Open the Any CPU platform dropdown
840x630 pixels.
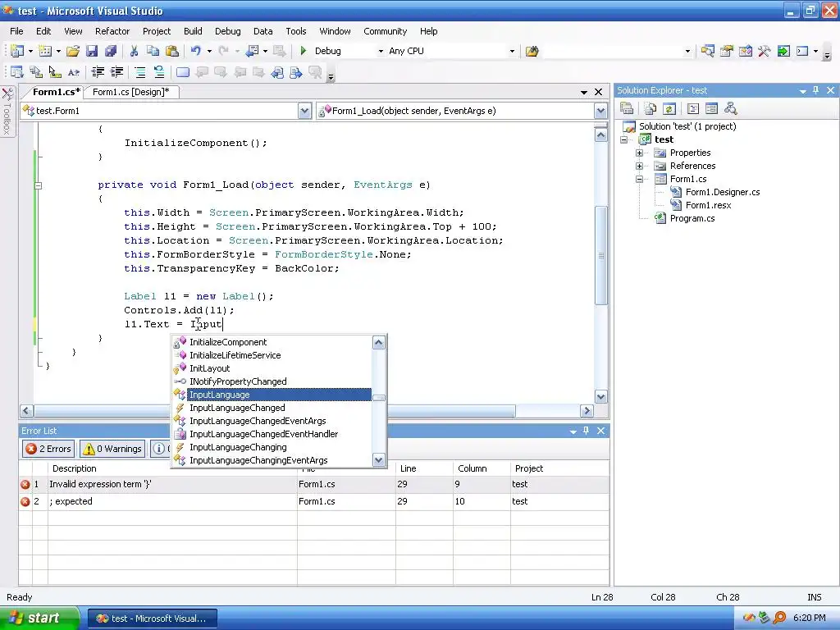(512, 52)
